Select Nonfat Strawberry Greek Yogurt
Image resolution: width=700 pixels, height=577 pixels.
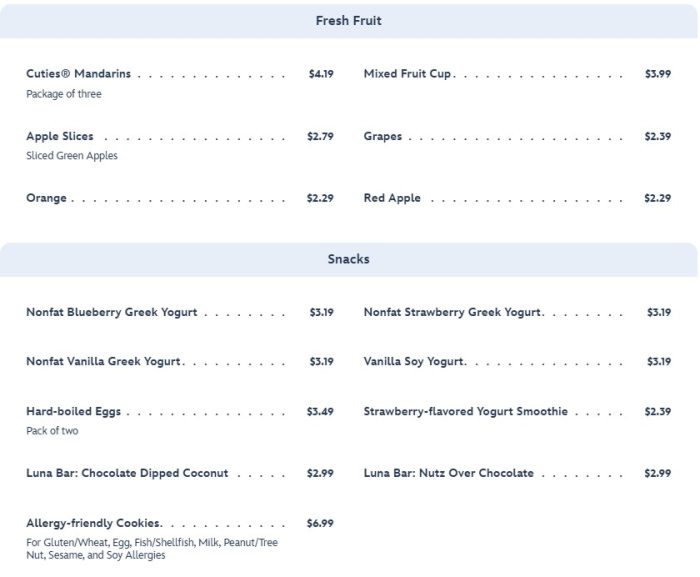(452, 312)
